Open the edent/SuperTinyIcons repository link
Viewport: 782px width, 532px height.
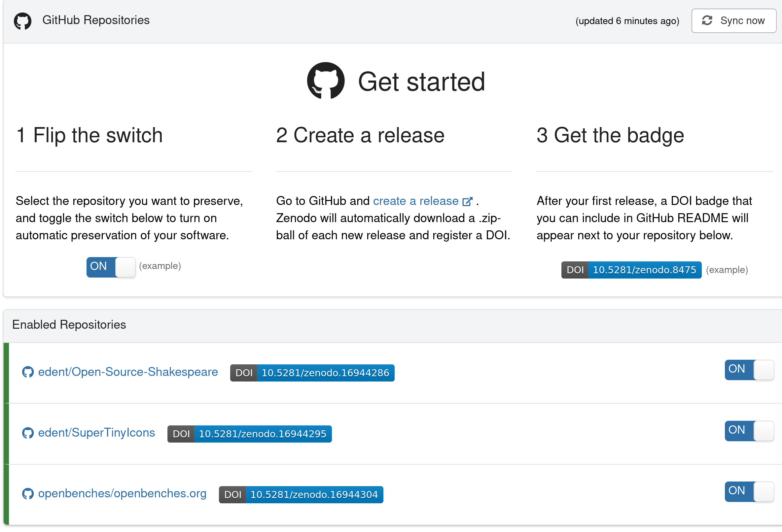(96, 433)
